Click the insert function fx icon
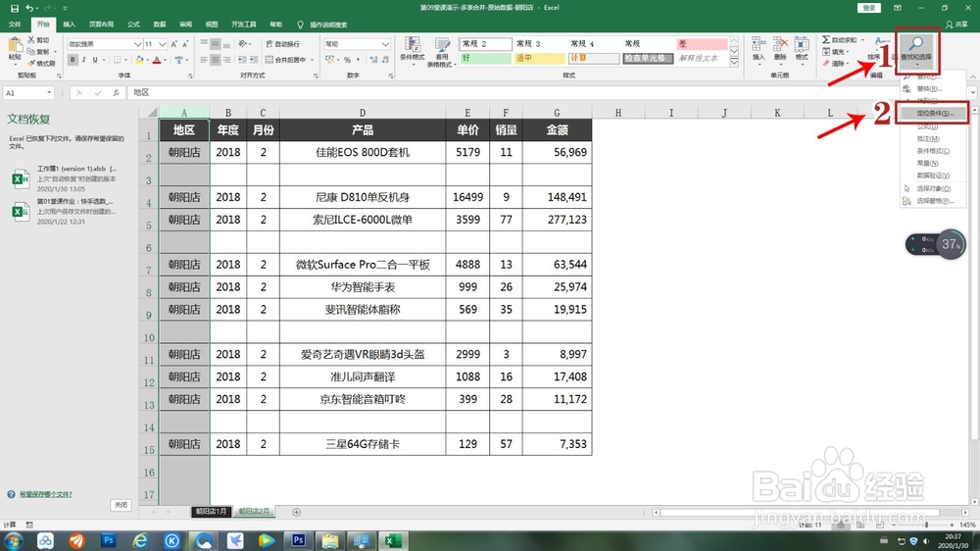This screenshot has width=980, height=551. pos(117,92)
